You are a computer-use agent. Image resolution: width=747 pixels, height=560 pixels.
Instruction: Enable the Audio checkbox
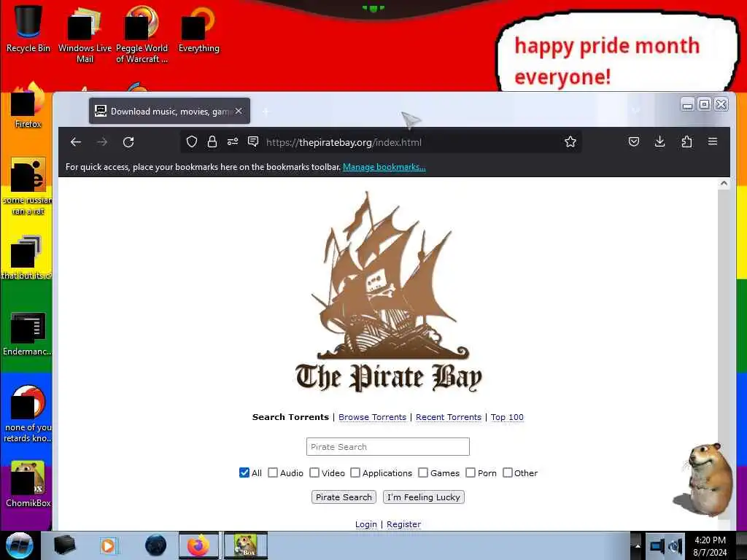click(x=273, y=472)
